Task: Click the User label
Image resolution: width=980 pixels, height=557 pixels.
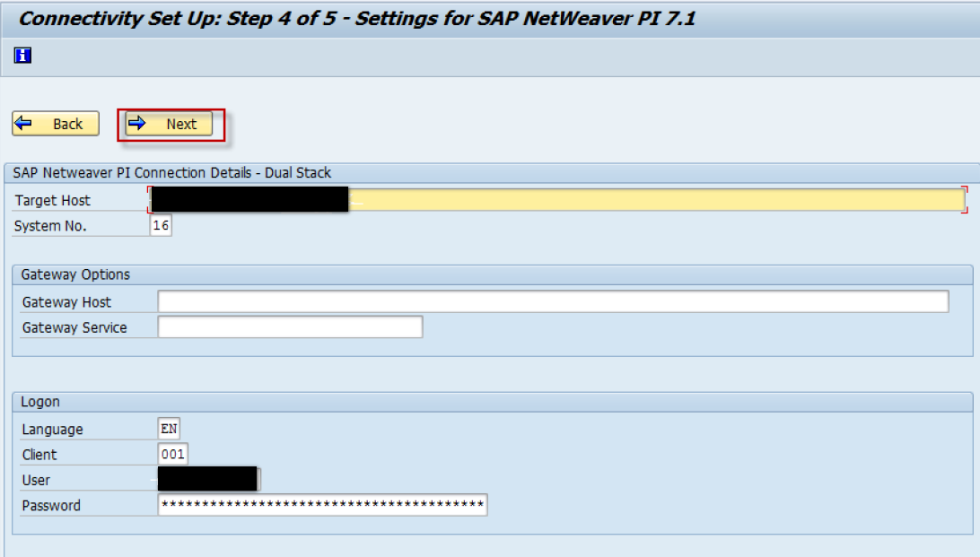Action: click(x=36, y=480)
